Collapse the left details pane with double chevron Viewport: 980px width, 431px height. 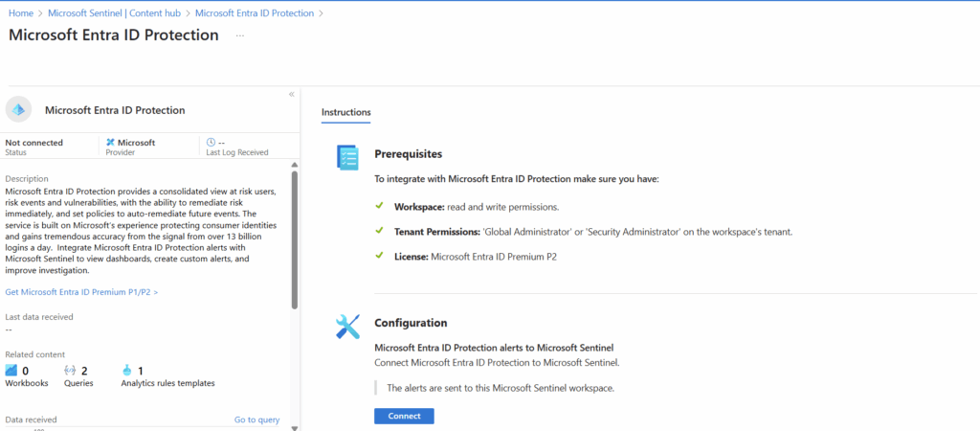tap(291, 95)
